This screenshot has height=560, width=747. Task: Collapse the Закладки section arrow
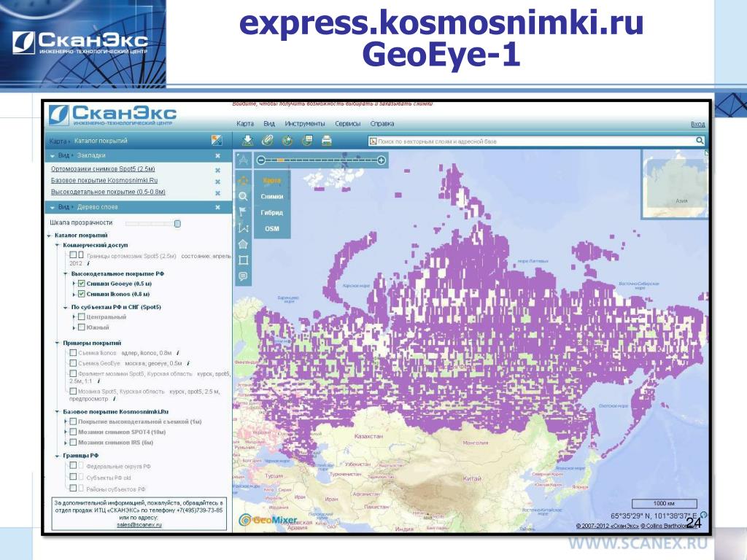[53, 156]
